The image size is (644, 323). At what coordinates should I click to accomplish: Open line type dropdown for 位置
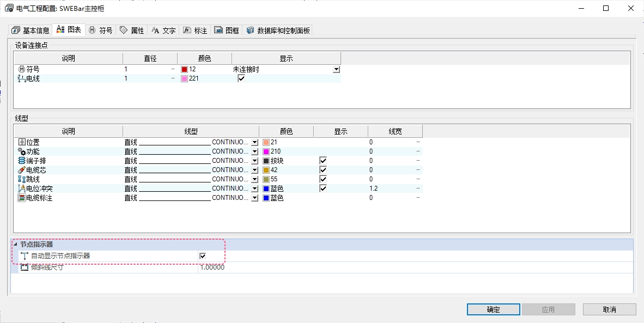pos(254,142)
